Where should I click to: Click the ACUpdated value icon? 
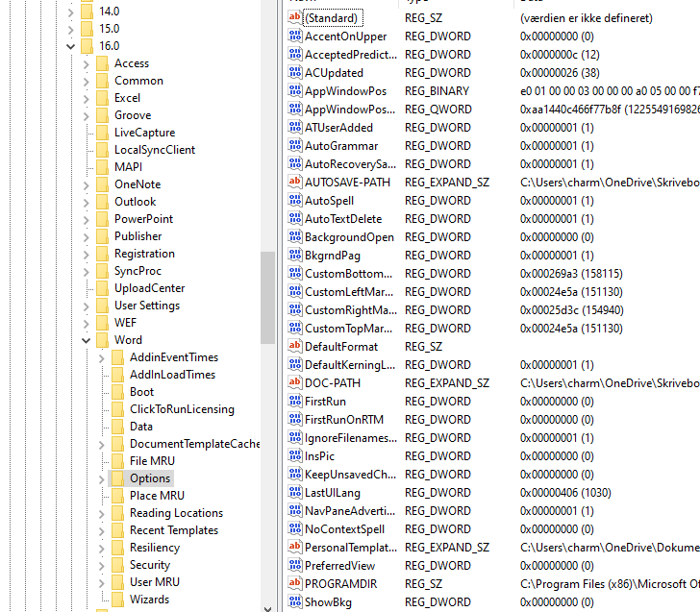(294, 72)
